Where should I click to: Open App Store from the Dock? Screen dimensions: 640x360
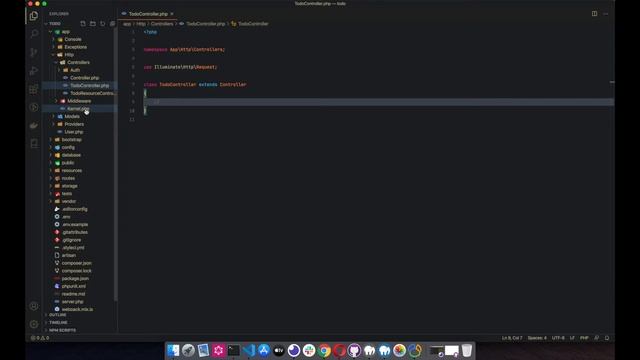pos(264,350)
